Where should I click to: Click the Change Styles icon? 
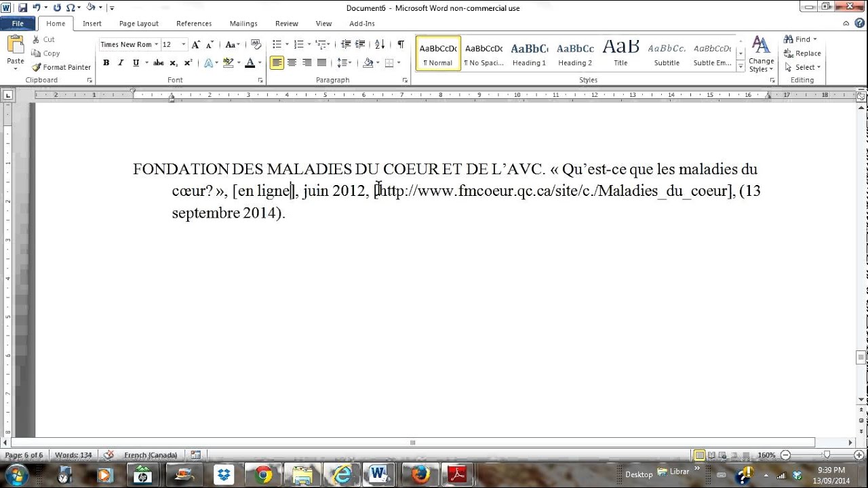tap(762, 54)
